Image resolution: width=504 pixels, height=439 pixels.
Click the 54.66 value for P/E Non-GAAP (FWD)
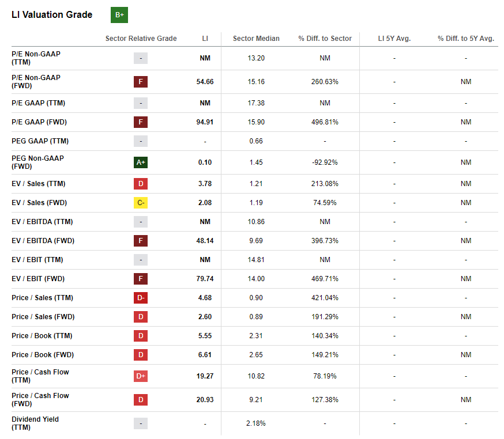(x=205, y=82)
